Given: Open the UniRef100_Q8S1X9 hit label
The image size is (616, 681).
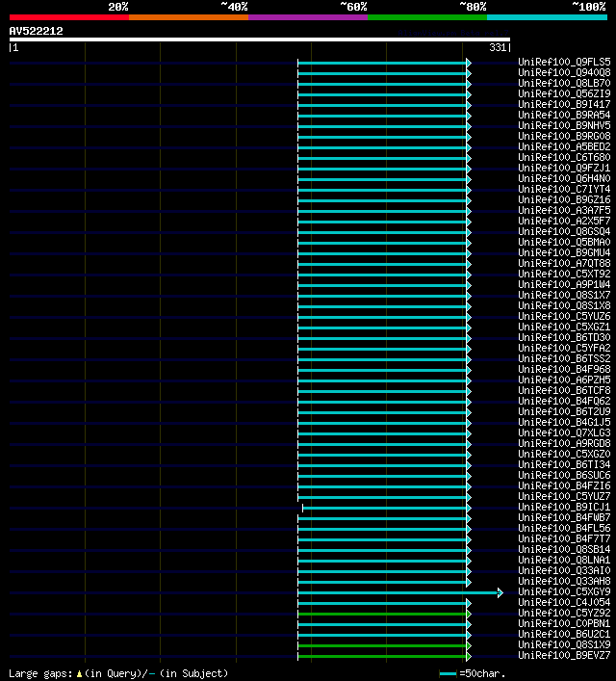Looking at the screenshot, I should coord(564,645).
